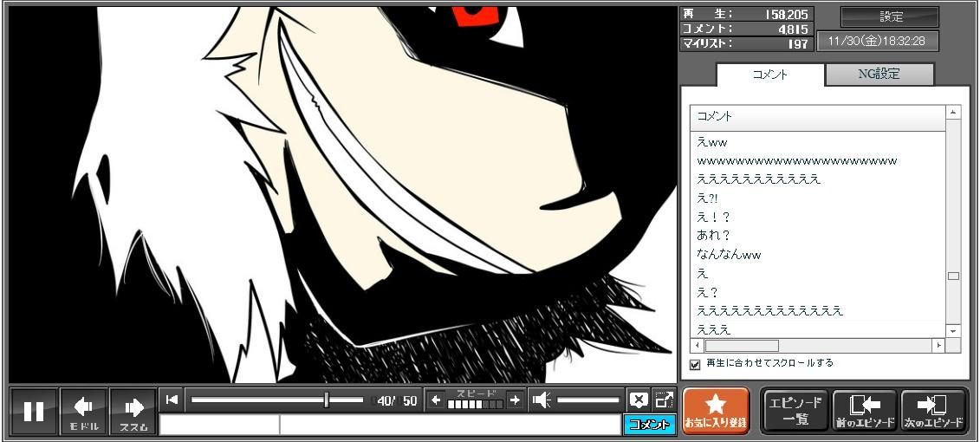The height and width of the screenshot is (442, 980).
Task: Go to the previous episode
Action: click(x=864, y=411)
